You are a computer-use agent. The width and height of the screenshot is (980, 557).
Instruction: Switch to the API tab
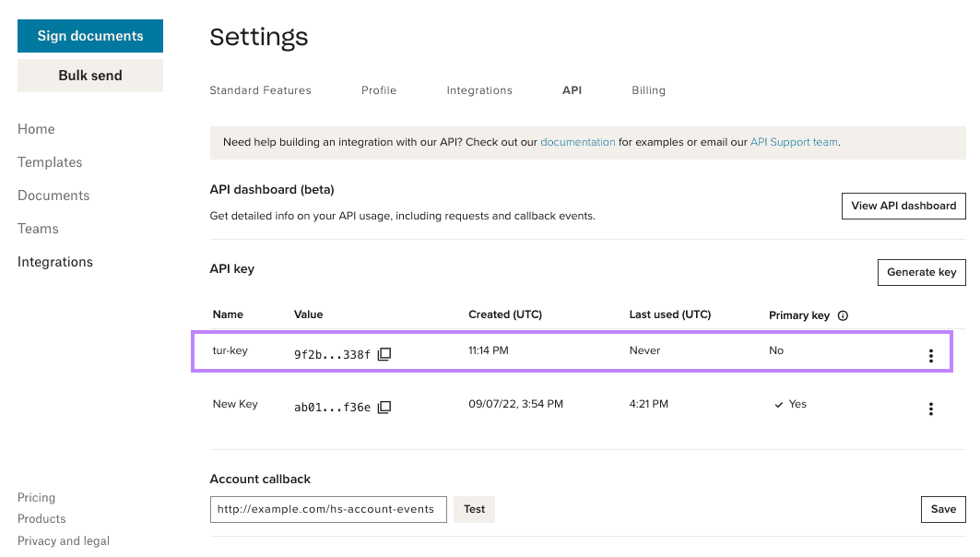tap(572, 89)
